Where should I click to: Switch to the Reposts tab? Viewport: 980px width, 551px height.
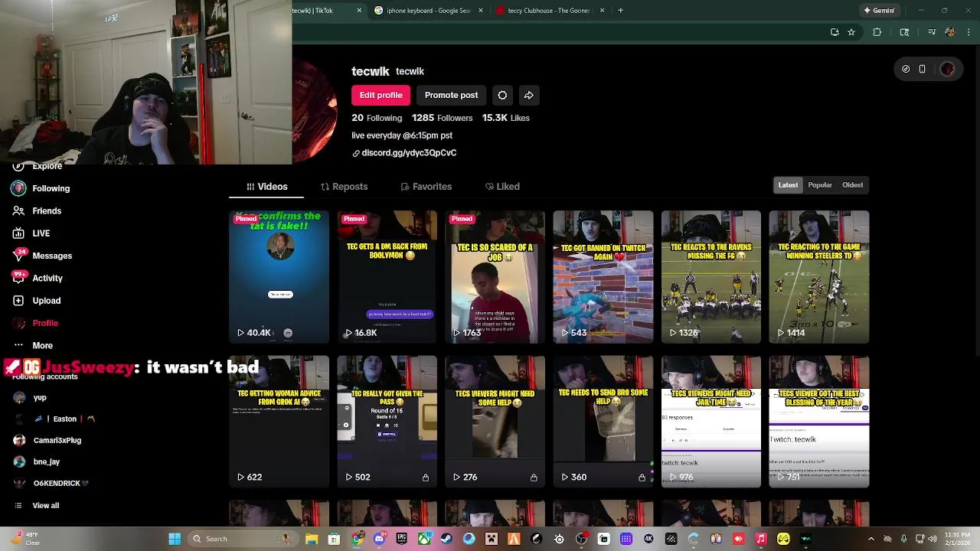(x=344, y=187)
